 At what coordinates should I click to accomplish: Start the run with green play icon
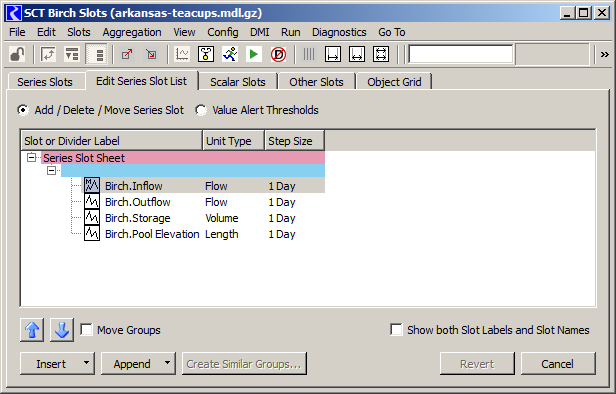pyautogui.click(x=254, y=54)
